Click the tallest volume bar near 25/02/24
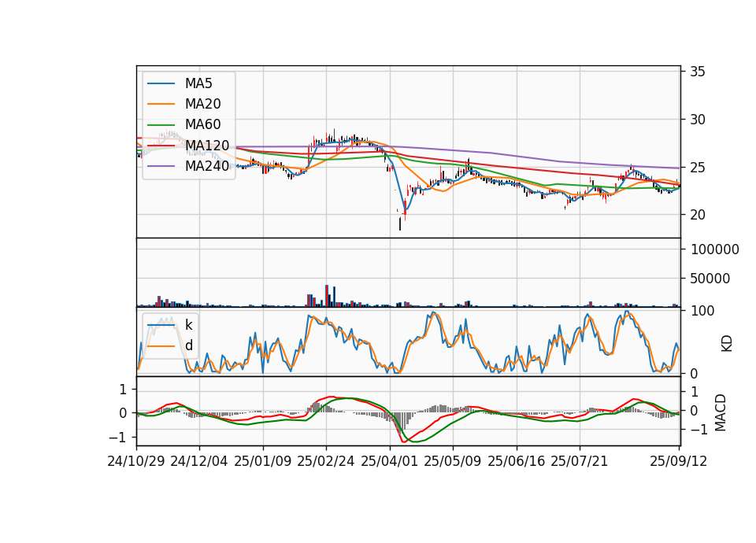756x543 pixels. click(327, 296)
